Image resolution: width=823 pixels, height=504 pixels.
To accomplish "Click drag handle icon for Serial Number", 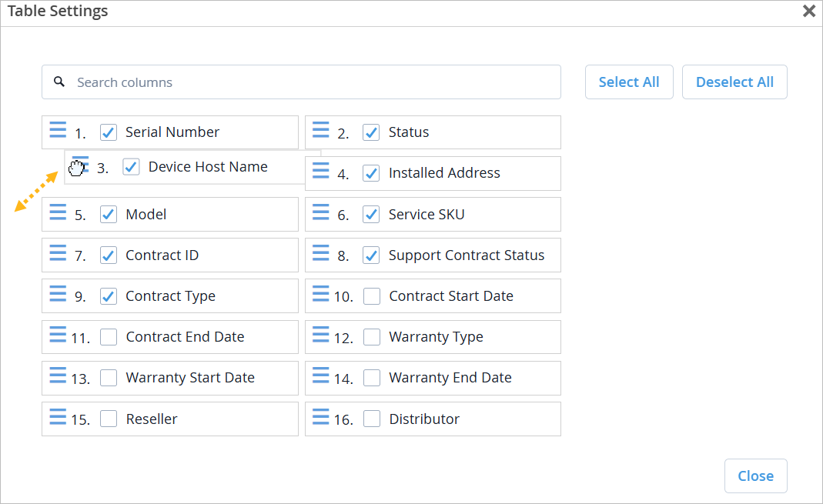I will [x=58, y=129].
